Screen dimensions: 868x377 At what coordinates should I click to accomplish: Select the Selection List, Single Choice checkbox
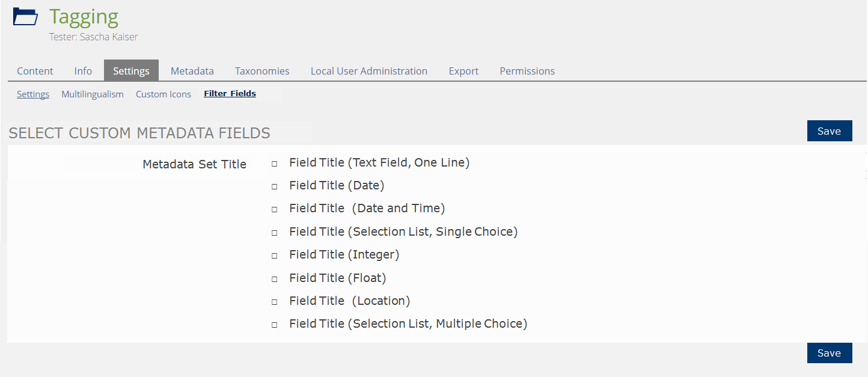(274, 233)
